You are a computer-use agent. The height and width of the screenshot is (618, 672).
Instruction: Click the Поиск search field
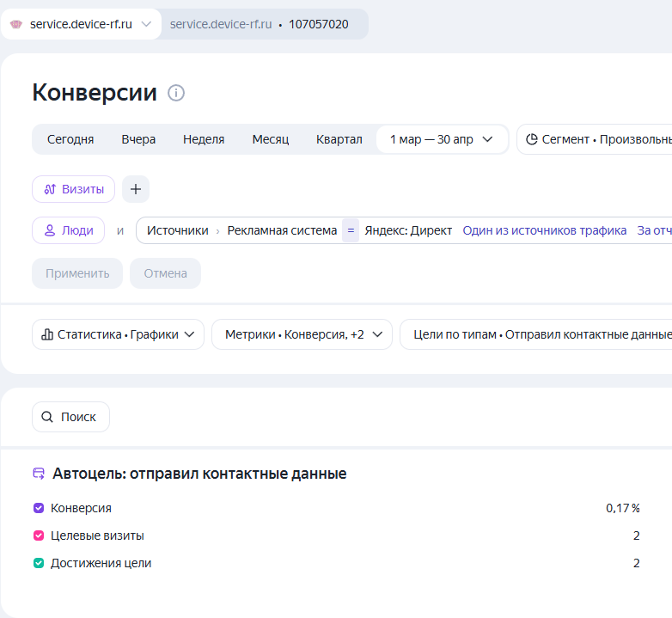tap(70, 417)
